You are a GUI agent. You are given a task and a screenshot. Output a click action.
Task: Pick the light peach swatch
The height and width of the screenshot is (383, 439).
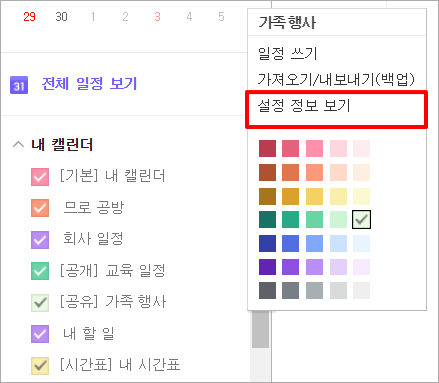338,172
